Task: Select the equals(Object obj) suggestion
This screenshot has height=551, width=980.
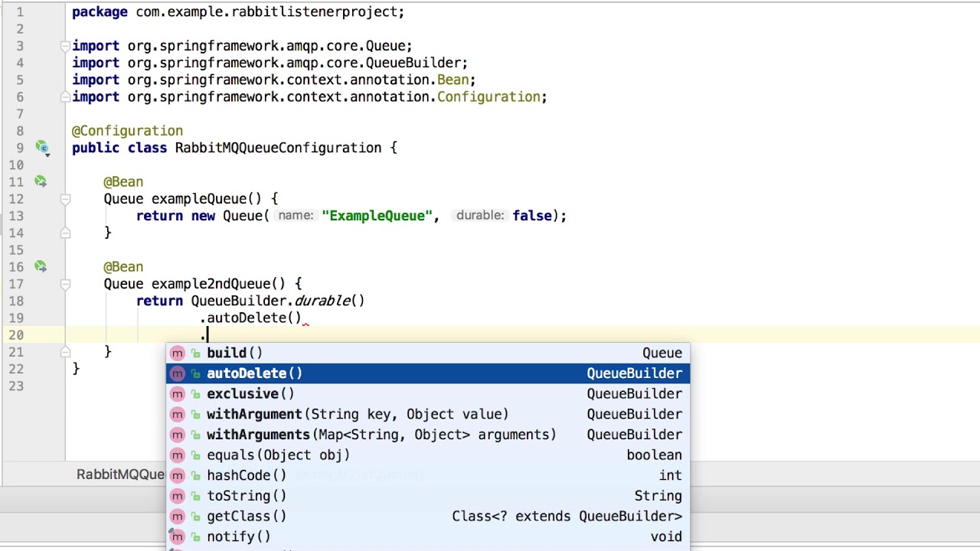Action: 278,455
